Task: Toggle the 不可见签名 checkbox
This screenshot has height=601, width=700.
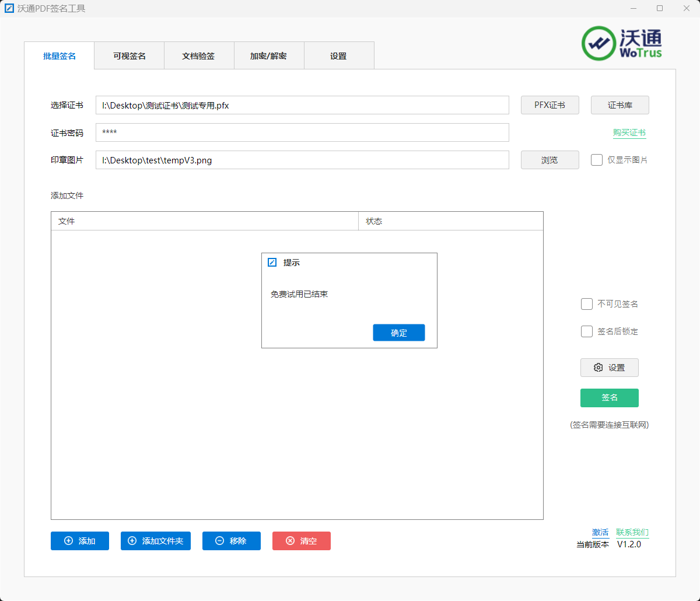Action: (x=587, y=304)
